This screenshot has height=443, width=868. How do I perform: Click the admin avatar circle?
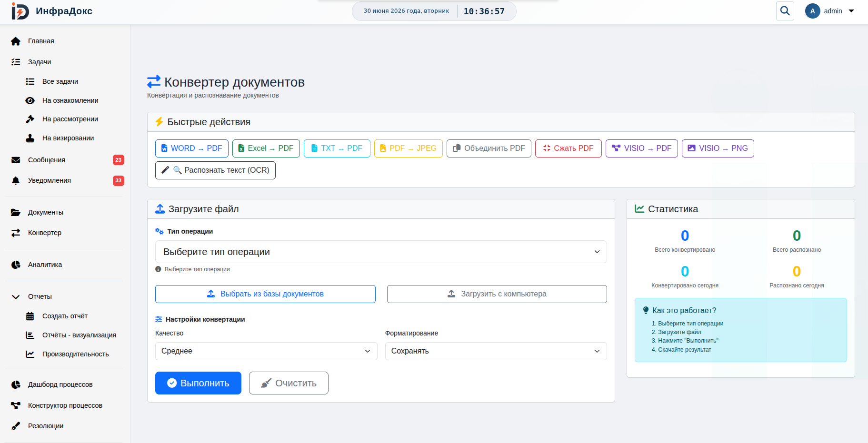pos(812,11)
